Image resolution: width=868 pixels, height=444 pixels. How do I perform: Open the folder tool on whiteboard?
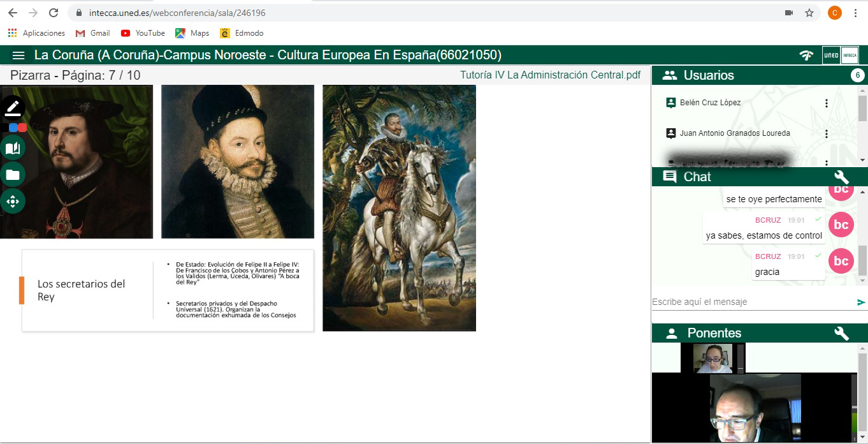coord(13,175)
